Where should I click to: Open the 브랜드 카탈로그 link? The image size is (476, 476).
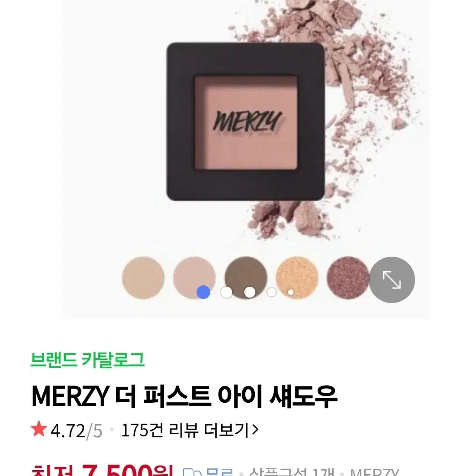88,360
